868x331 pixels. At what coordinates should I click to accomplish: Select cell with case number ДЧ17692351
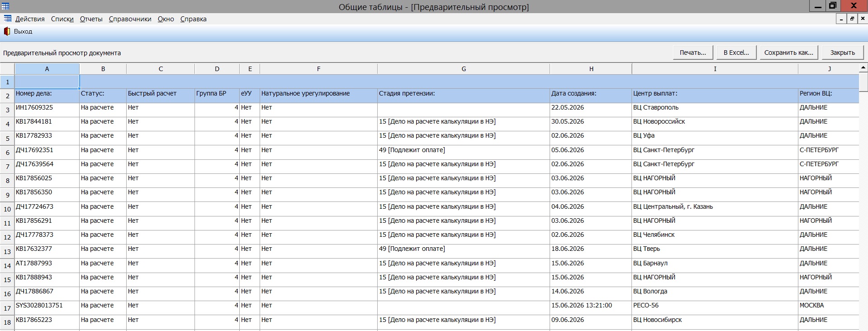tap(47, 150)
